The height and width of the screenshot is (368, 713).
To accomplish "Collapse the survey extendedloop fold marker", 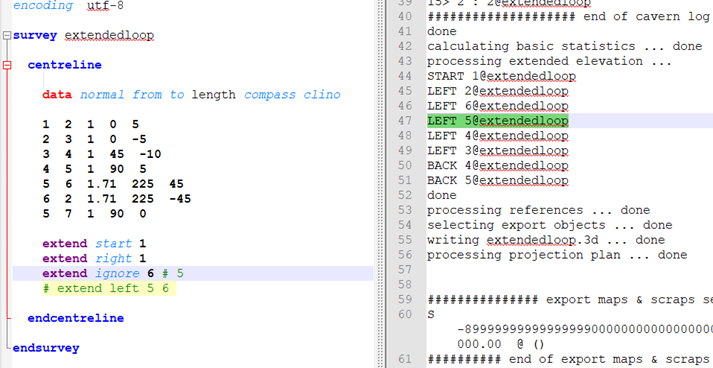I will point(6,35).
